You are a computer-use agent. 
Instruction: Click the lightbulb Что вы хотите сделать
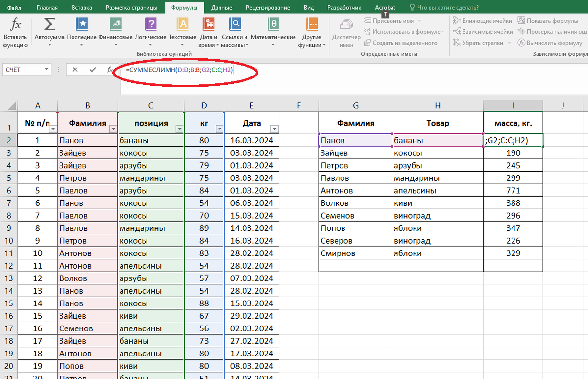(412, 8)
